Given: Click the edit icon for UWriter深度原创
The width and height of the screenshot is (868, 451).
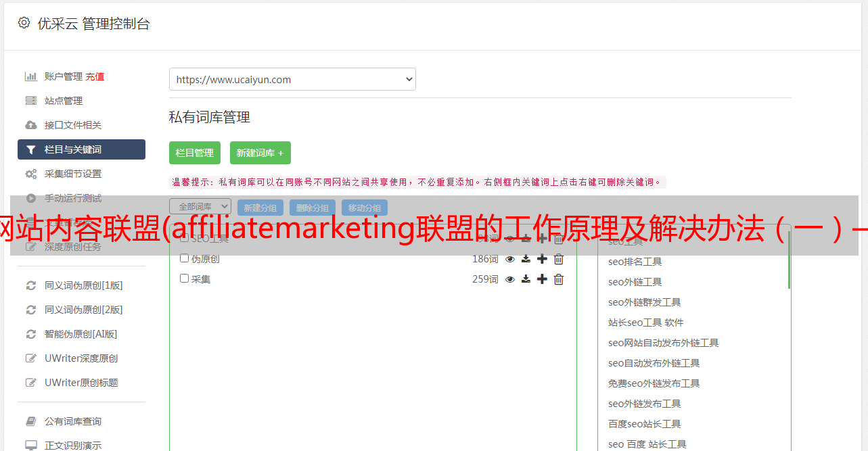Looking at the screenshot, I should point(30,358).
